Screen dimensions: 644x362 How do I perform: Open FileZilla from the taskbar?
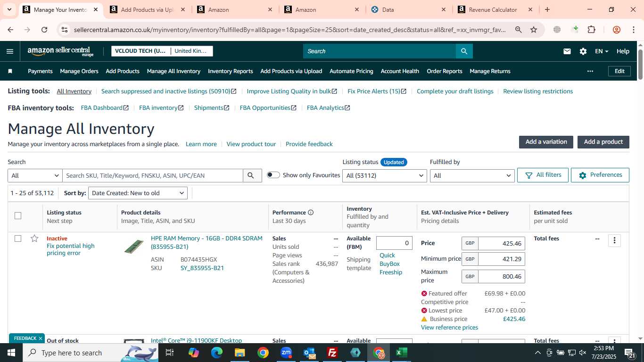[332, 353]
